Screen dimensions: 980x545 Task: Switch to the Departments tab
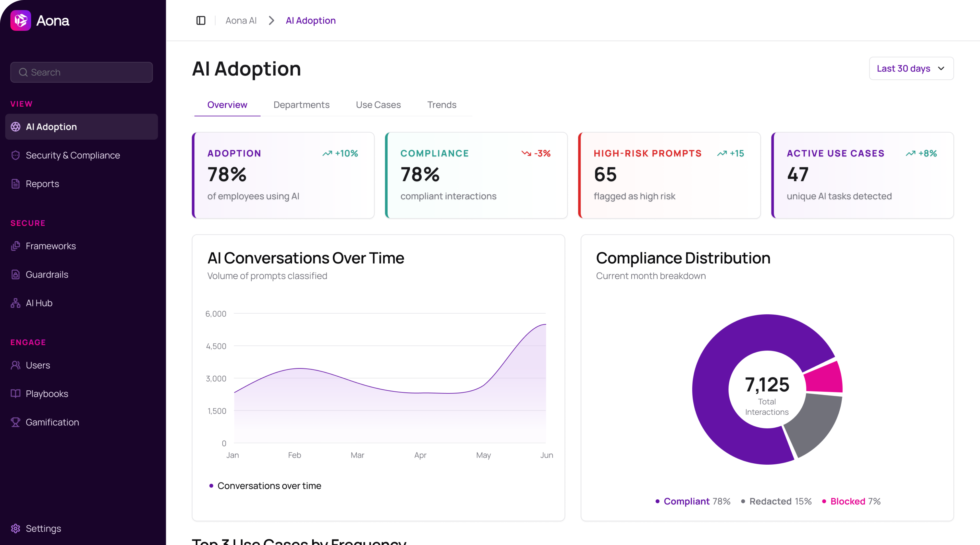pos(301,105)
